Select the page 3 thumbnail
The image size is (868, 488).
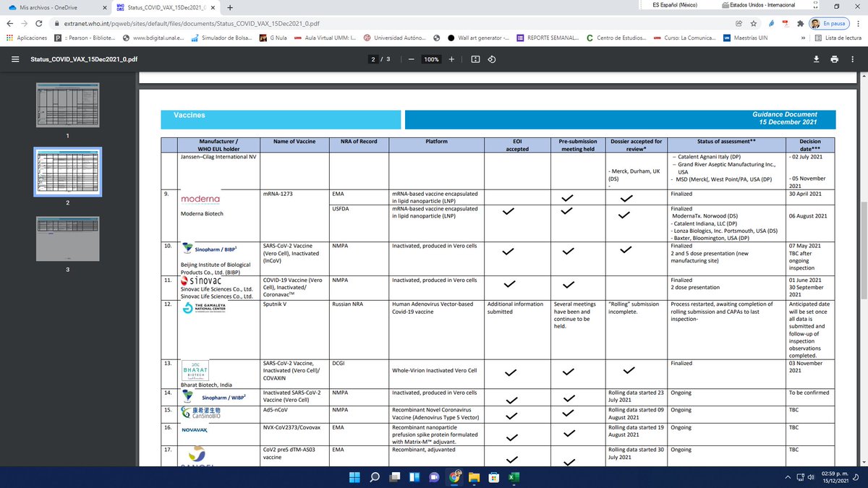[x=68, y=239]
